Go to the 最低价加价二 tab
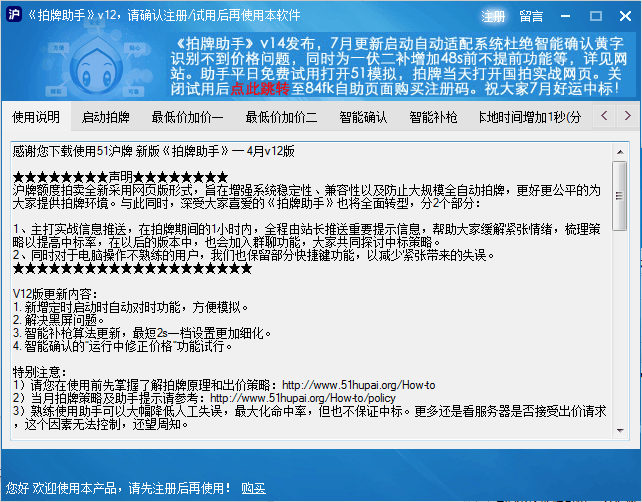The width and height of the screenshot is (642, 502). (x=281, y=117)
